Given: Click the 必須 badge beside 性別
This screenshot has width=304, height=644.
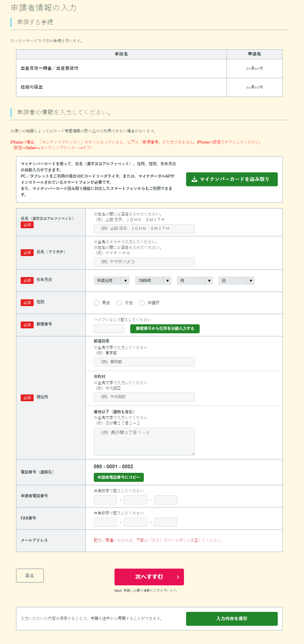Looking at the screenshot, I should 27,303.
